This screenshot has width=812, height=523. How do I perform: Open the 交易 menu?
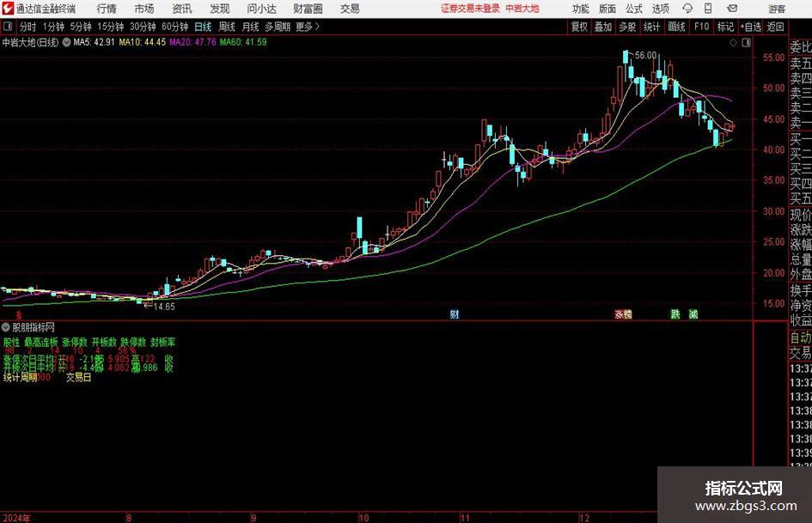350,9
